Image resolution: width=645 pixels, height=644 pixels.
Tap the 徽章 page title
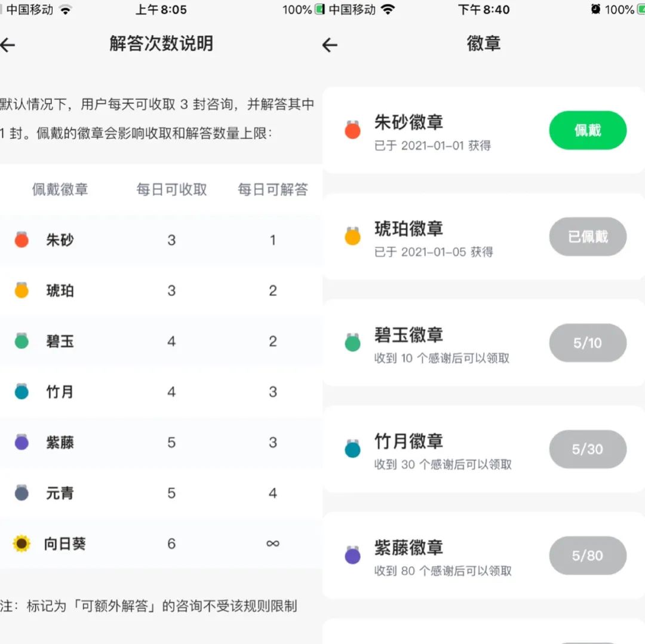(484, 43)
